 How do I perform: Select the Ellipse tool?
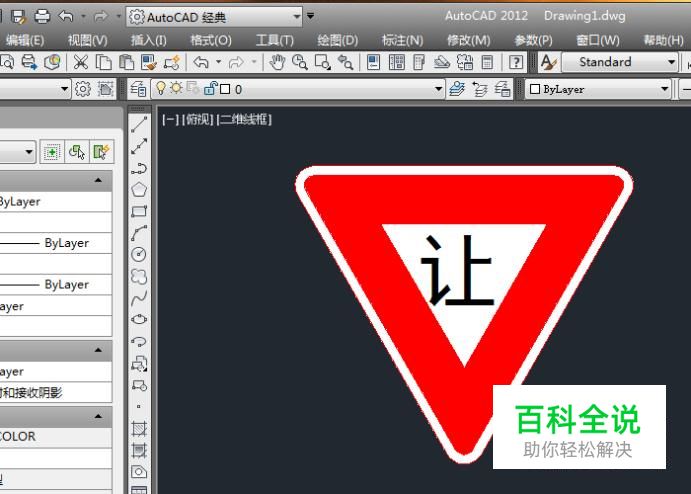(x=139, y=319)
